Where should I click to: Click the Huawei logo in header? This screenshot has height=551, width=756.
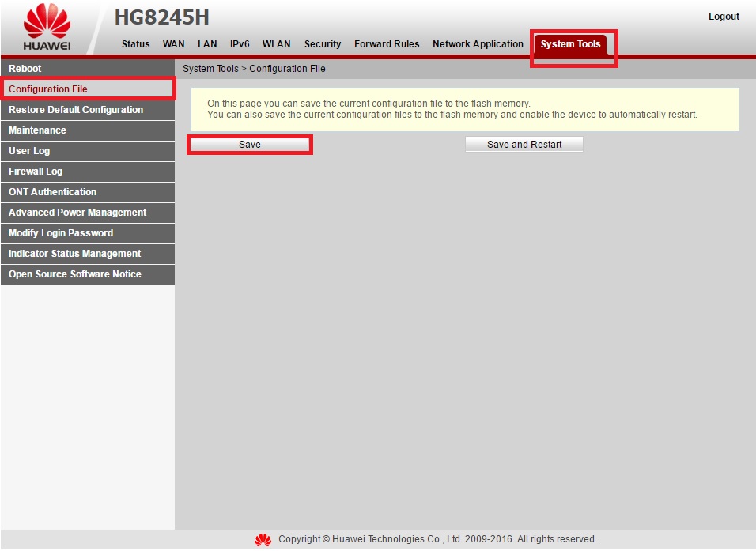47,27
